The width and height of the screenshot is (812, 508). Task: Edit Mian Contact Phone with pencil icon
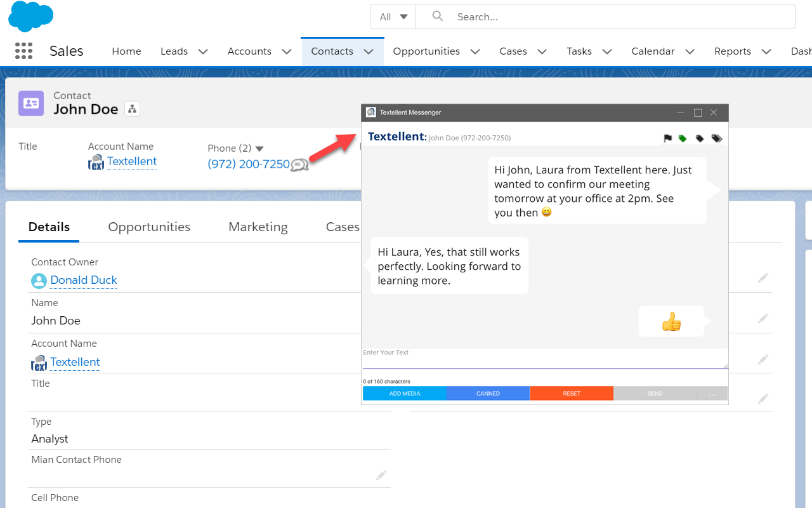[381, 475]
